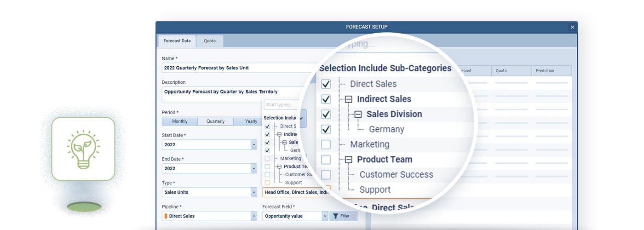Image resolution: width=644 pixels, height=230 pixels.
Task: Check the Product Team checkbox in the unmagnified list
Action: 267,167
